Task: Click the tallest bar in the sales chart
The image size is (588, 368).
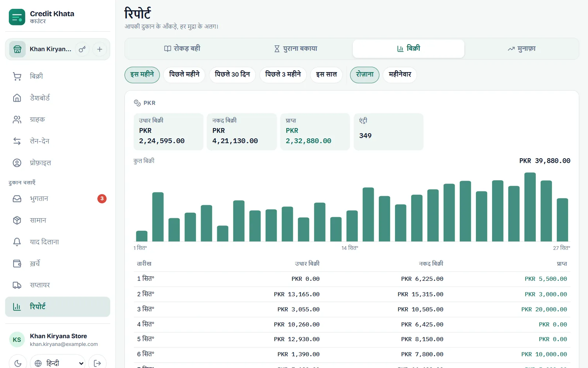Action: 530,207
